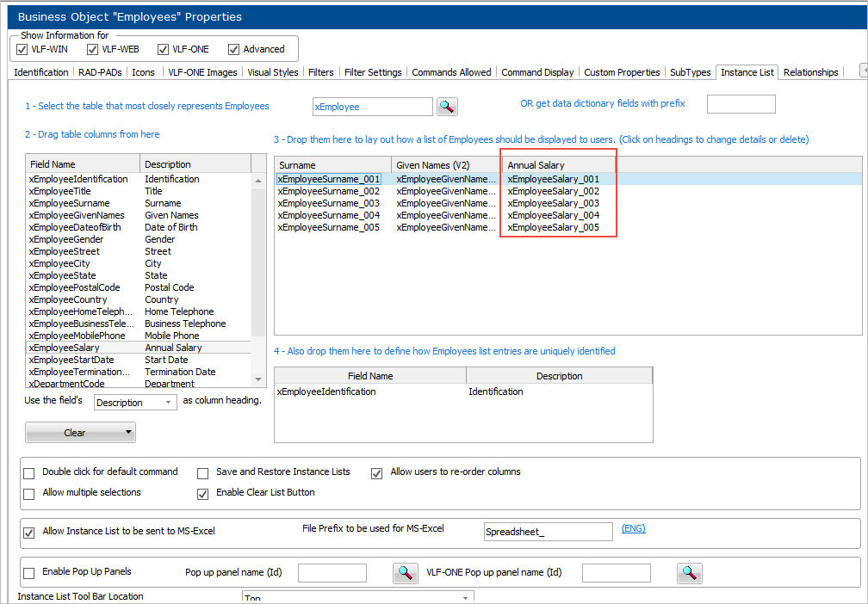Viewport: 868px width, 604px height.
Task: Open the Filter Settings tab
Action: (x=373, y=72)
